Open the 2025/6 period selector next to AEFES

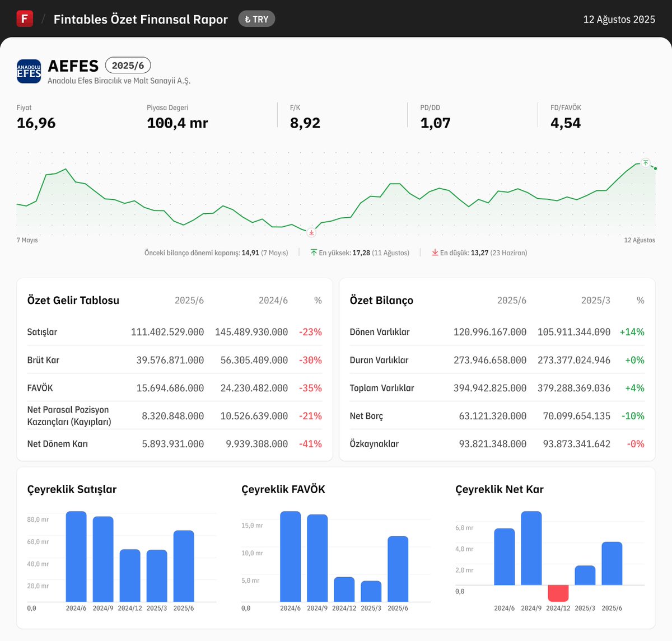(x=128, y=65)
